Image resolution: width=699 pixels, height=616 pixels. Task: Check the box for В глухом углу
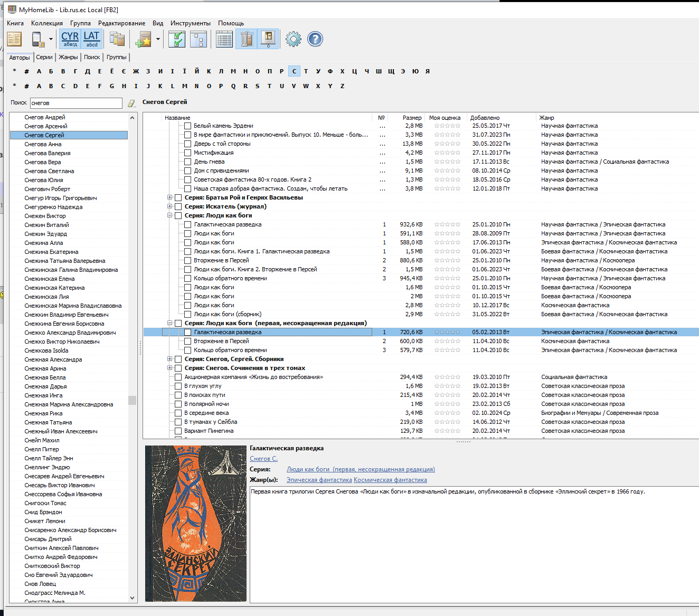178,386
